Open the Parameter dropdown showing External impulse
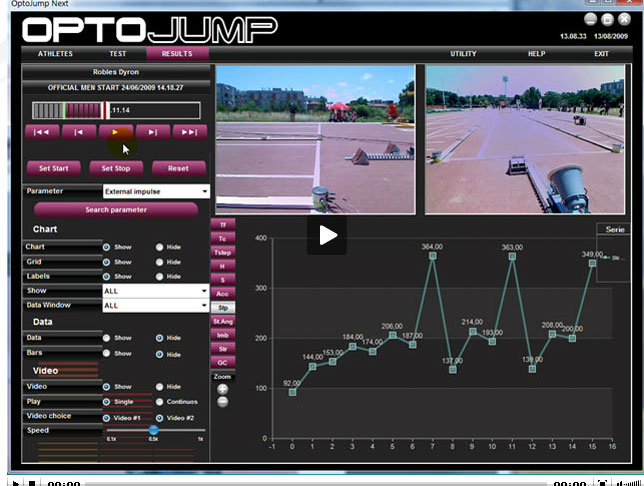This screenshot has width=644, height=486. tap(156, 191)
